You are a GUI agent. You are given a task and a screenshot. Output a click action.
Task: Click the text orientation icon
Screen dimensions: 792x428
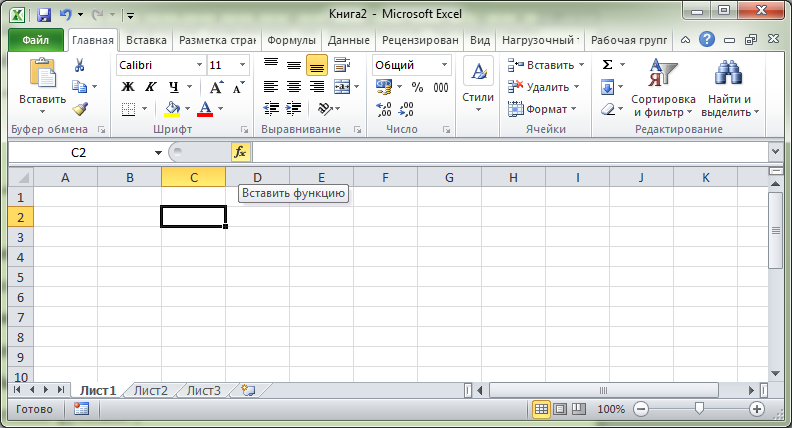pyautogui.click(x=325, y=108)
